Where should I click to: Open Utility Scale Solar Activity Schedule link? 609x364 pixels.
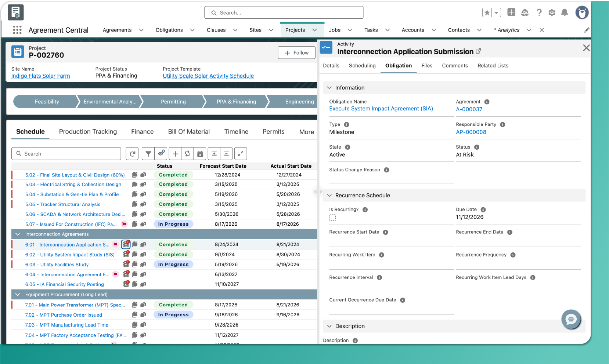click(208, 76)
